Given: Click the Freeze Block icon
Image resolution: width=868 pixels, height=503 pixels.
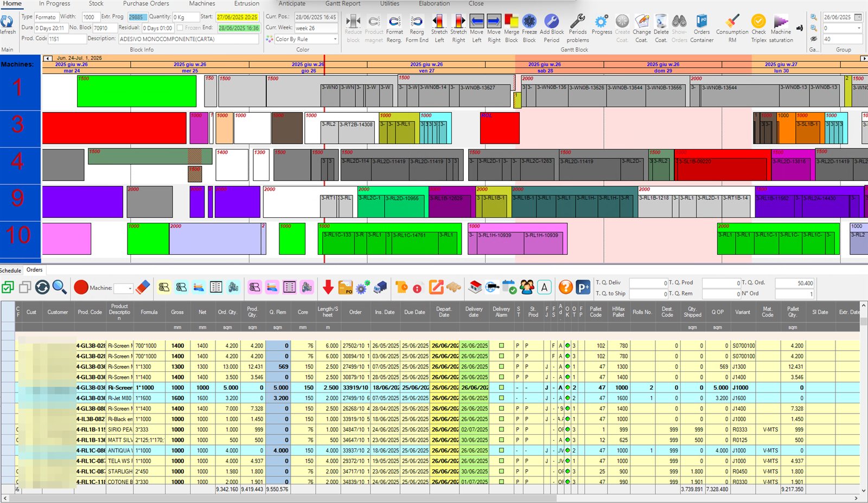Looking at the screenshot, I should coord(529,22).
